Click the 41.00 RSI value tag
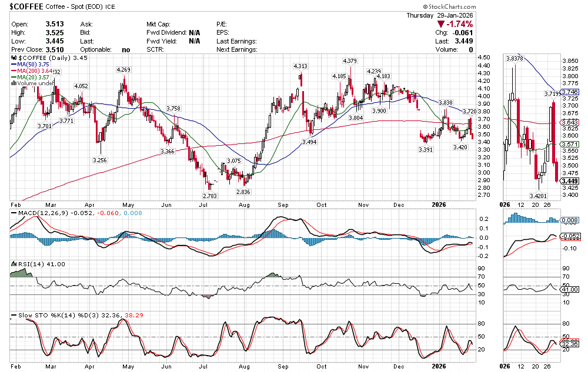Viewport: 588px width, 372px height. point(570,290)
